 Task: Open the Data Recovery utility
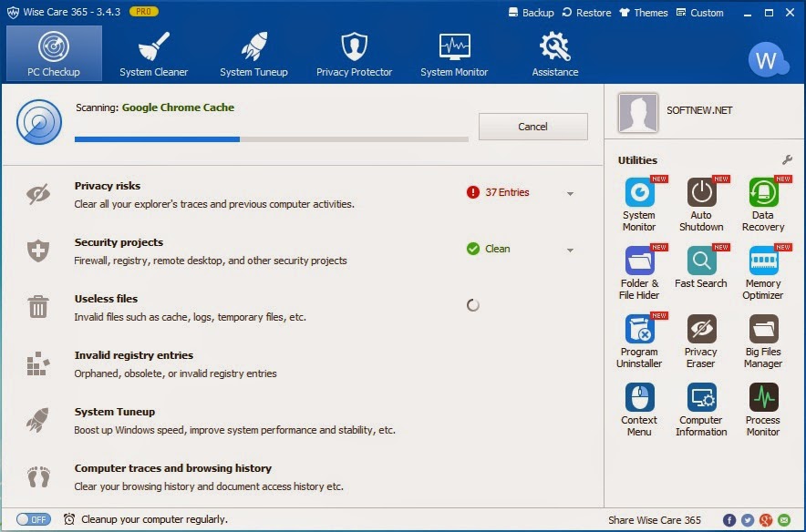(x=763, y=204)
